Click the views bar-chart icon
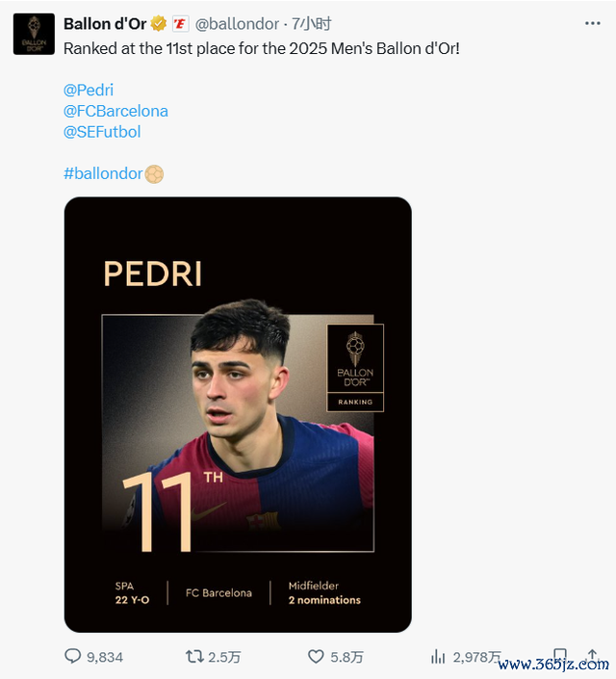 (438, 657)
